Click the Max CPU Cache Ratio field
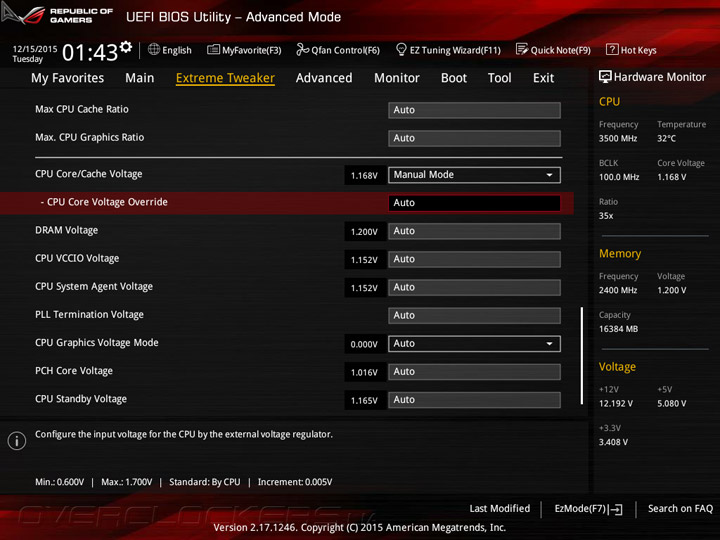 click(474, 110)
